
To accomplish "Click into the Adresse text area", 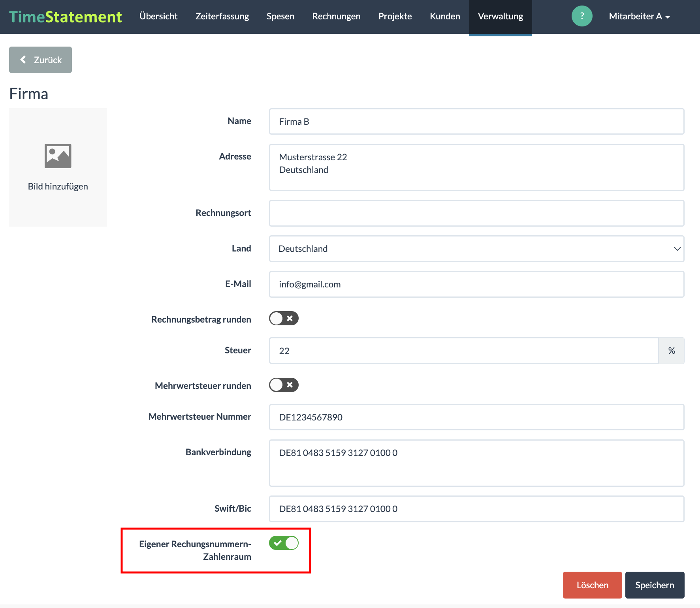I will pos(476,167).
